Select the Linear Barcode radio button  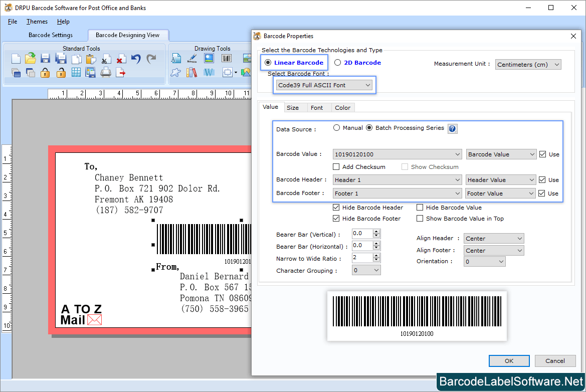(269, 62)
